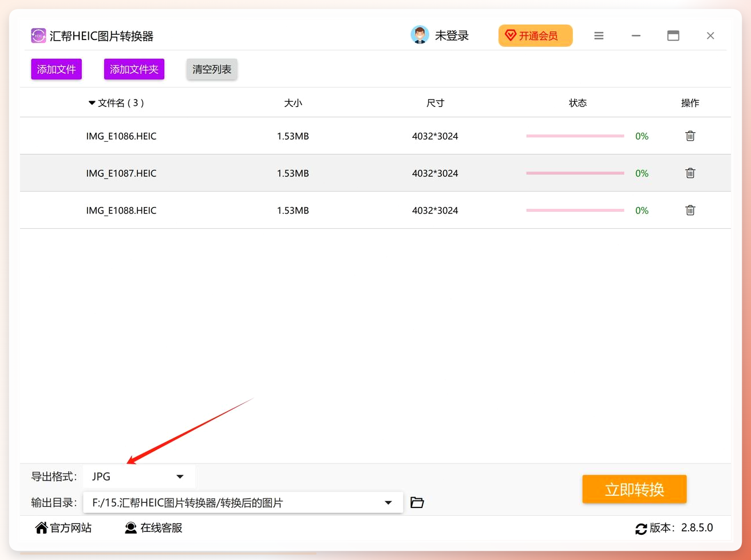The width and height of the screenshot is (751, 560).
Task: Remove IMG_E1087.HEIC using the trash icon
Action: 690,173
